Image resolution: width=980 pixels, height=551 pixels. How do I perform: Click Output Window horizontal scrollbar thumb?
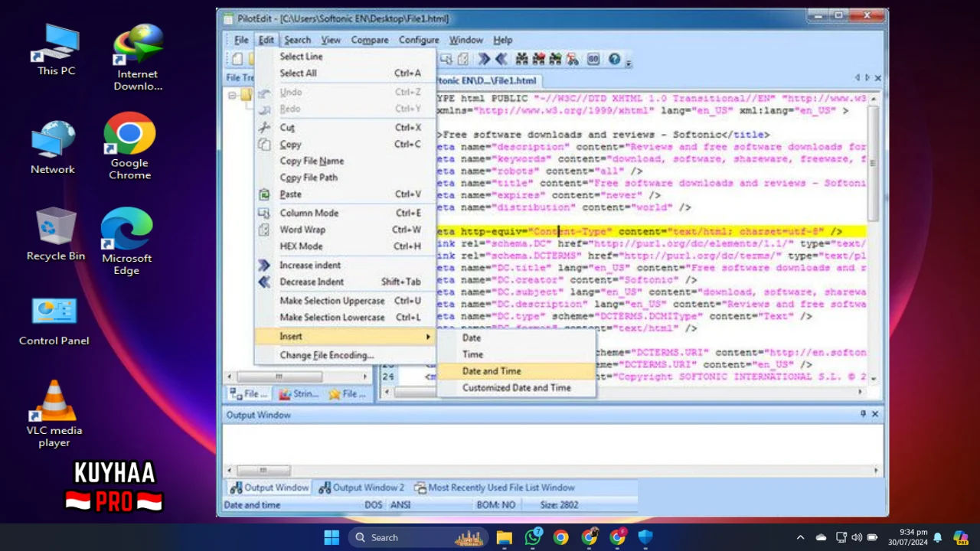[x=263, y=470]
